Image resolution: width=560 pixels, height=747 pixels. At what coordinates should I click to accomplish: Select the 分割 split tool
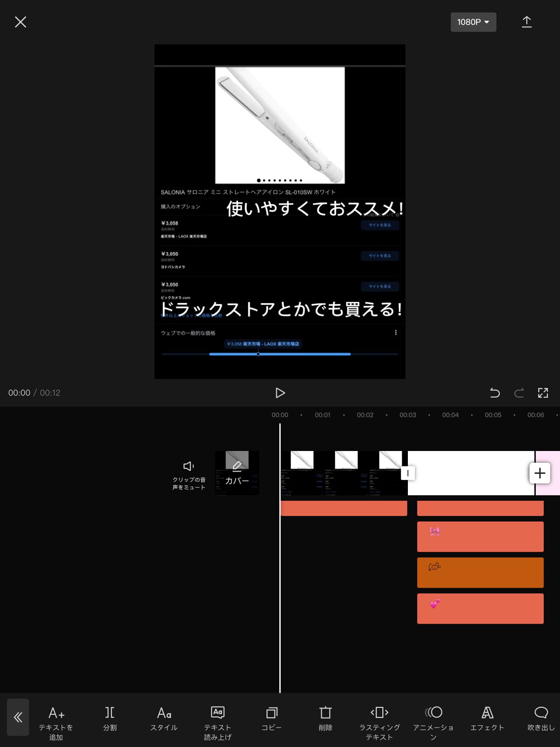[x=110, y=719]
